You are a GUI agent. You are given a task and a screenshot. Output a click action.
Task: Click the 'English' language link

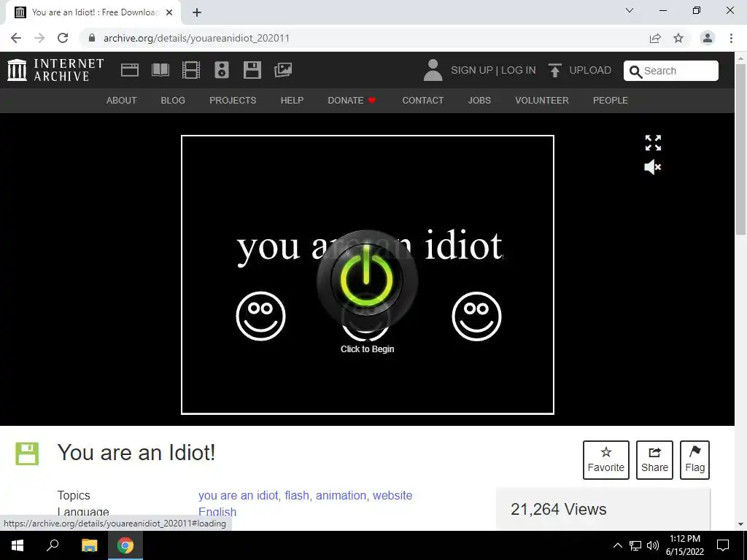tap(217, 512)
